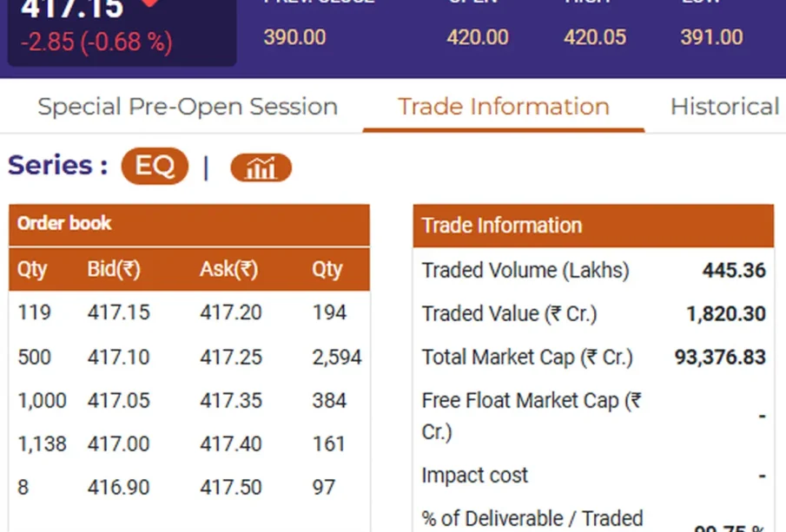The width and height of the screenshot is (786, 532).
Task: Click the Traded Value figure 1,820.30
Action: tap(726, 313)
